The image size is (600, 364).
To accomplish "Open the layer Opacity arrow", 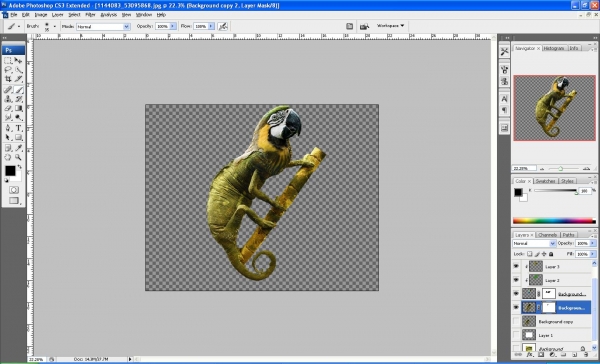I will click(x=593, y=243).
